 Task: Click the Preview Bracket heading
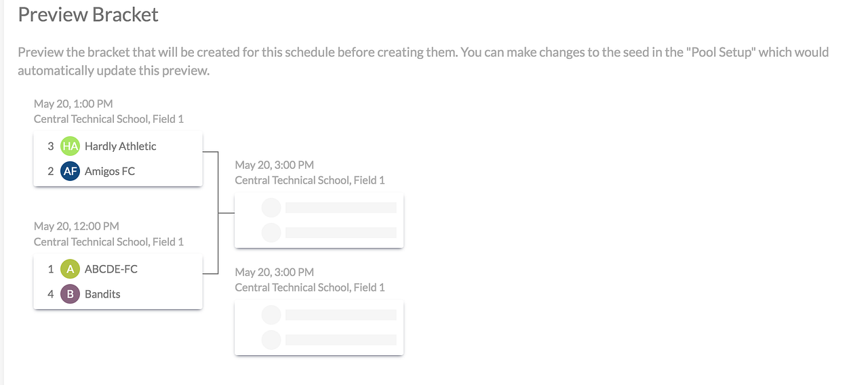(x=88, y=15)
